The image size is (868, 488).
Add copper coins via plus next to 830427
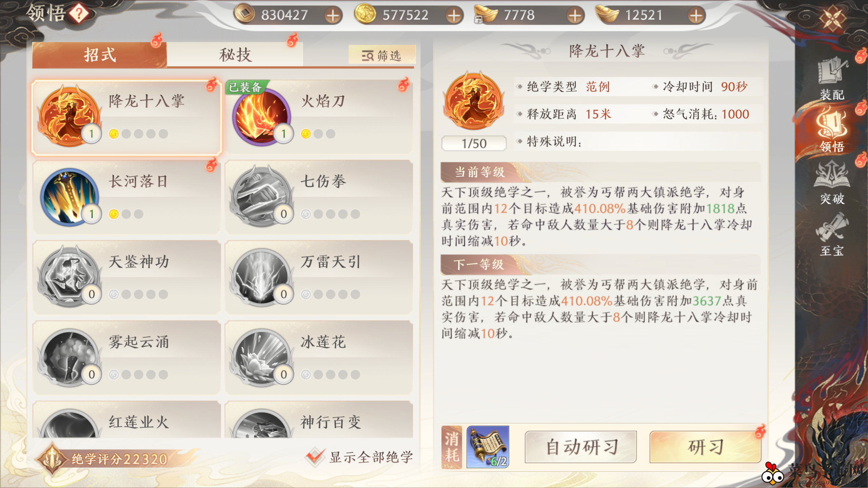(333, 15)
